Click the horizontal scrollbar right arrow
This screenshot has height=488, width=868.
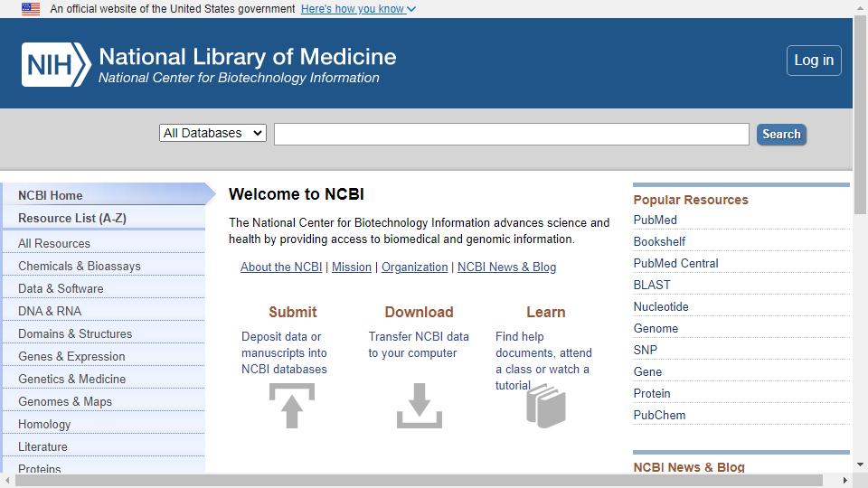pyautogui.click(x=844, y=480)
